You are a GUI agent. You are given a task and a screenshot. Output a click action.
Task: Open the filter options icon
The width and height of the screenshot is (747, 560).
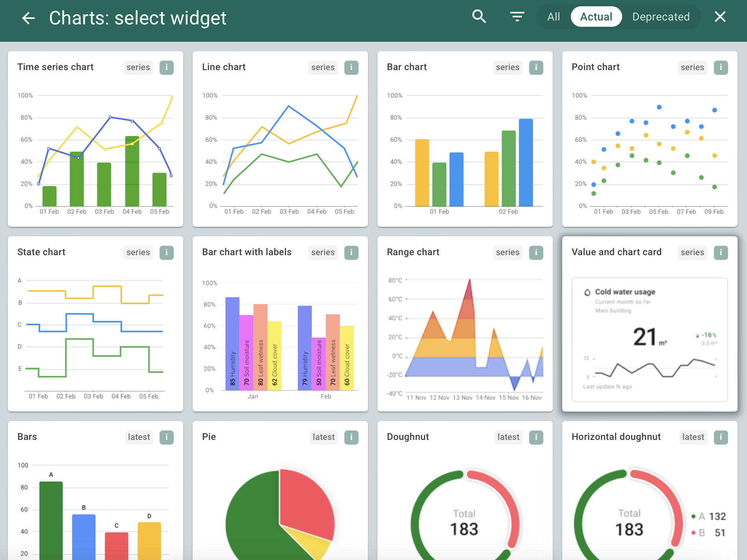tap(517, 17)
